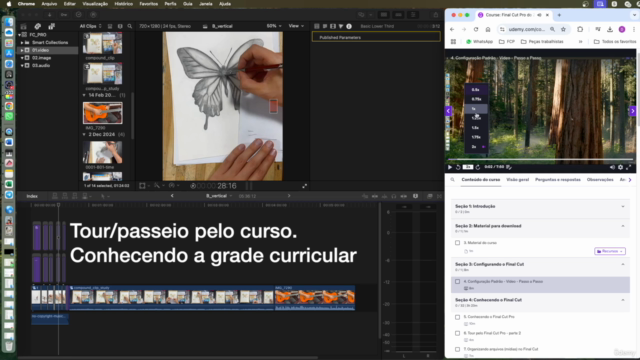Open the video inspector filmstrip icon

[333, 26]
